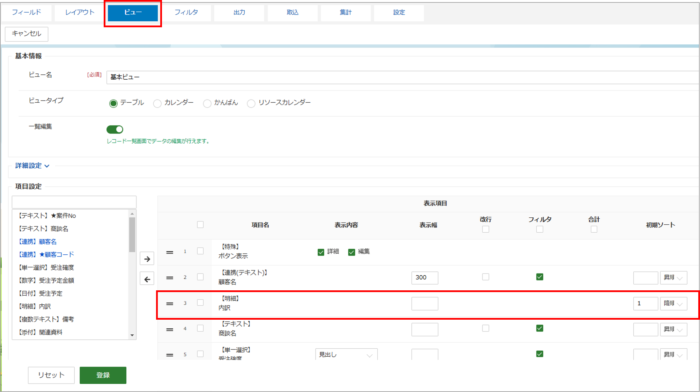Viewport: 700px width, 392px height.
Task: Click the drag handle of row 3 内訳
Action: tap(170, 304)
